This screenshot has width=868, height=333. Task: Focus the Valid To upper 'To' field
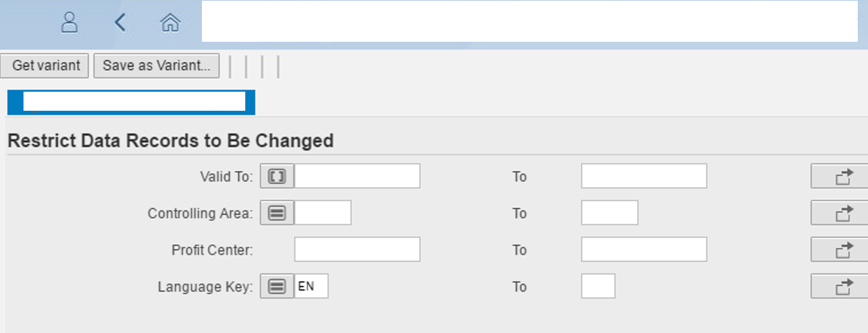(644, 176)
